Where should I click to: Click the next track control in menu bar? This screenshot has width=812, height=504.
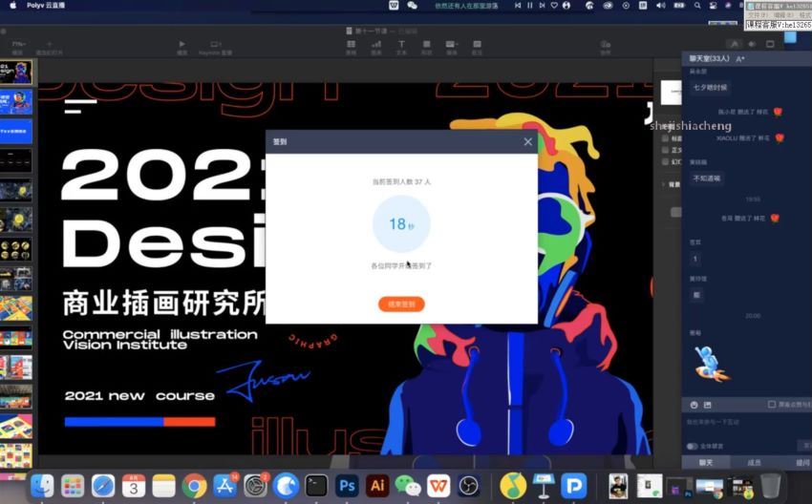(x=542, y=5)
